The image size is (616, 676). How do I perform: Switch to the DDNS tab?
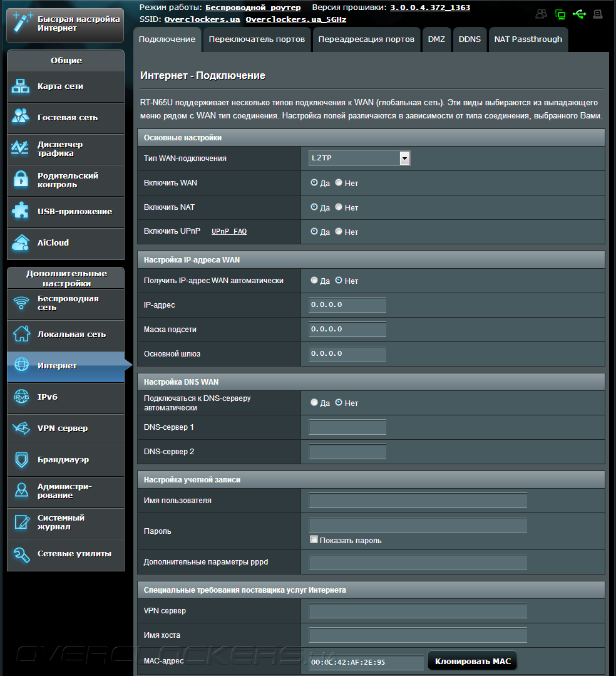(470, 39)
